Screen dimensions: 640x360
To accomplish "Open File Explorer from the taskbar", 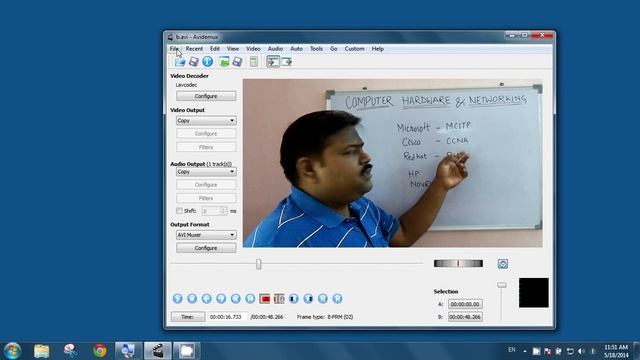I will click(42, 351).
